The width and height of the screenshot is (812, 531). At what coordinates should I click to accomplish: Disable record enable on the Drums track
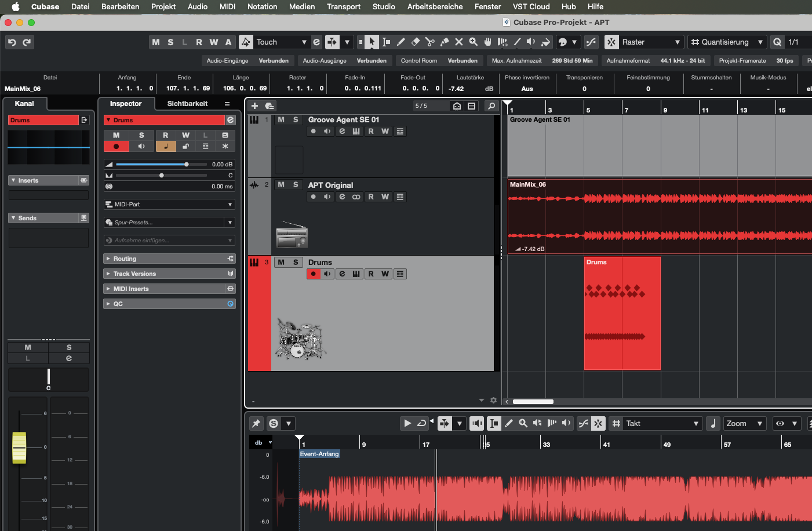(314, 274)
